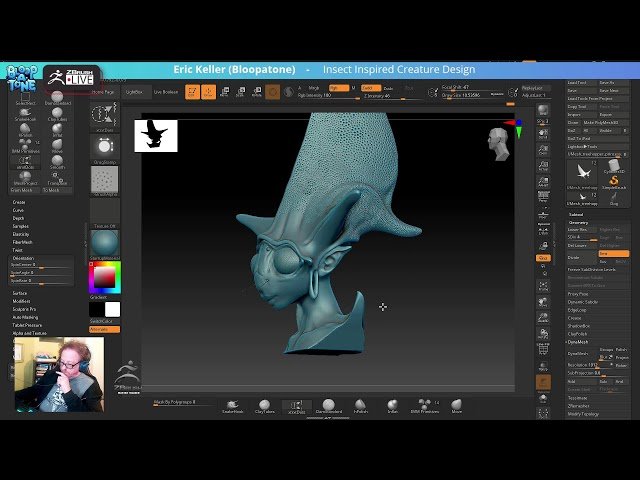
Task: Expand the Auto Masking section
Action: [x=27, y=317]
